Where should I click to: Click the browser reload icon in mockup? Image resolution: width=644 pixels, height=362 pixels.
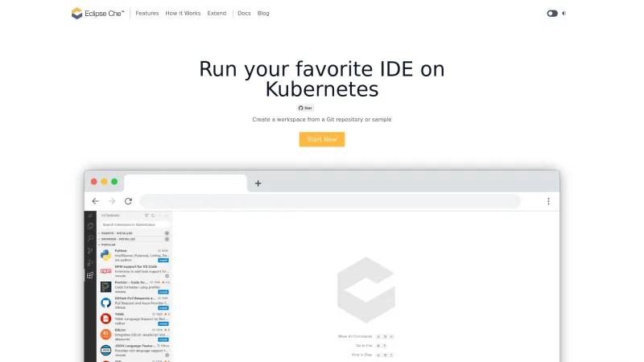click(x=128, y=201)
